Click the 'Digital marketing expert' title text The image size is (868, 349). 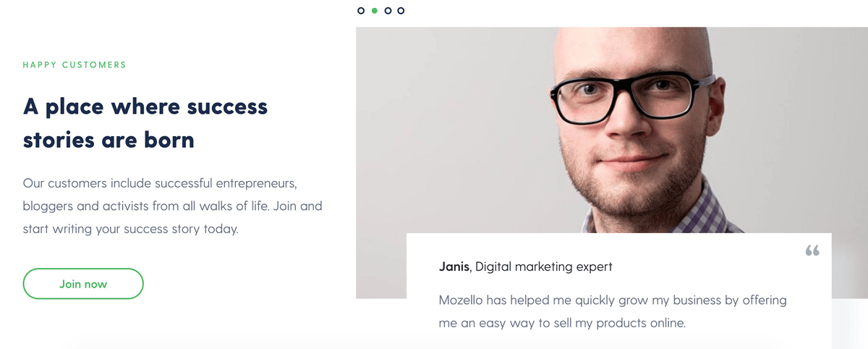tap(544, 266)
